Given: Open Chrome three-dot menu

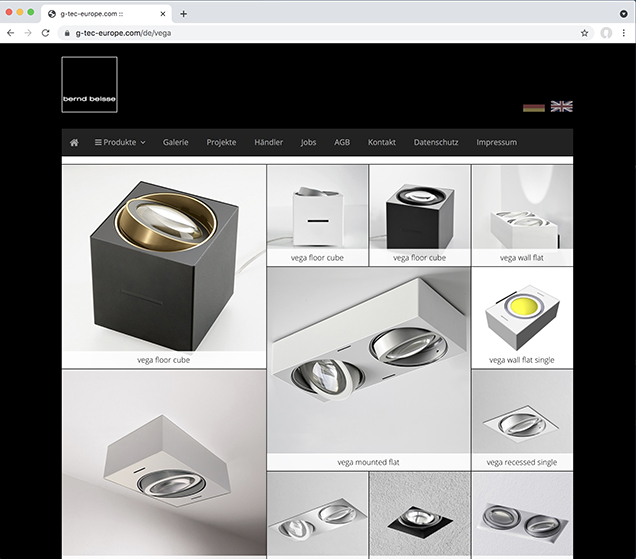Looking at the screenshot, I should point(624,33).
